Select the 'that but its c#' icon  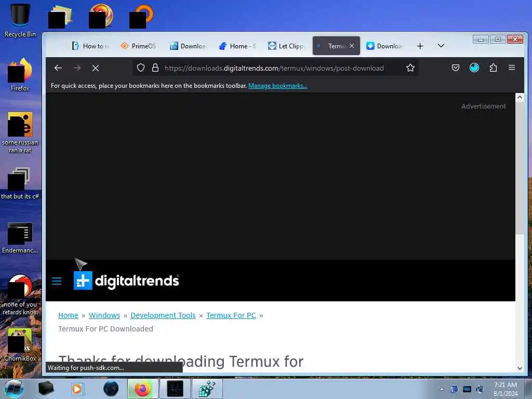pos(20,183)
